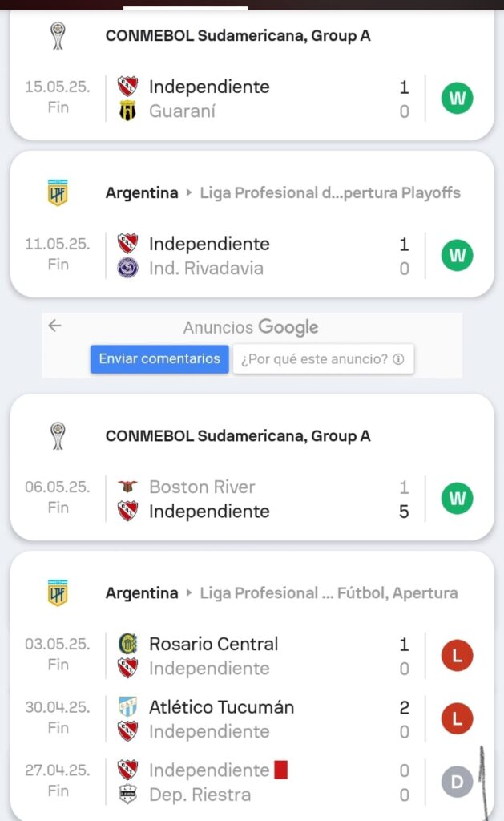Click '¿Por qué este anuncio?' button
This screenshot has width=504, height=821.
(324, 359)
